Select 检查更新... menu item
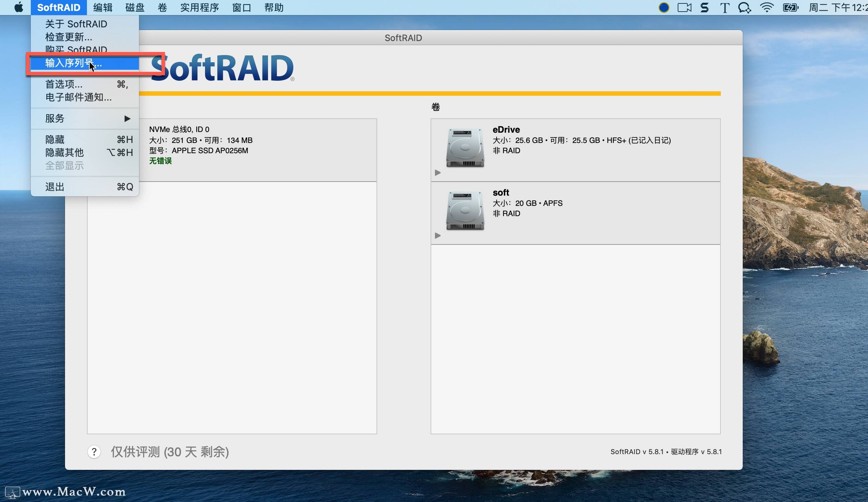 pos(85,37)
